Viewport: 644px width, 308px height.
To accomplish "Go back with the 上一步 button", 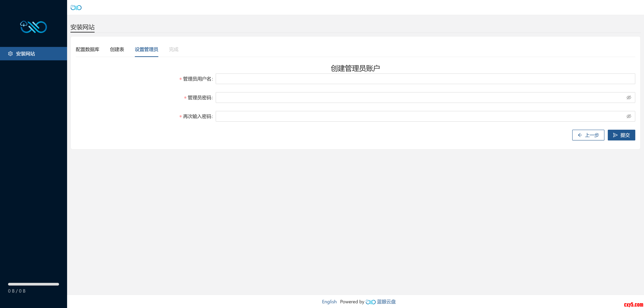I will [588, 135].
